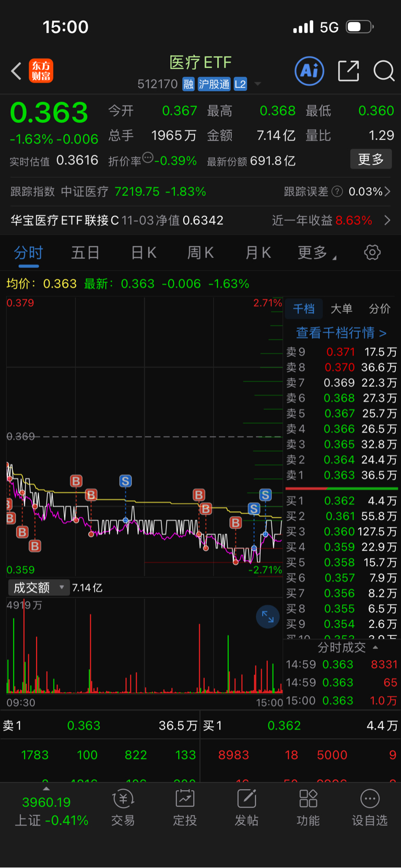Viewport: 401px width, 868px height.
Task: Tap the 卖9 0.371 order row
Action: tap(341, 352)
